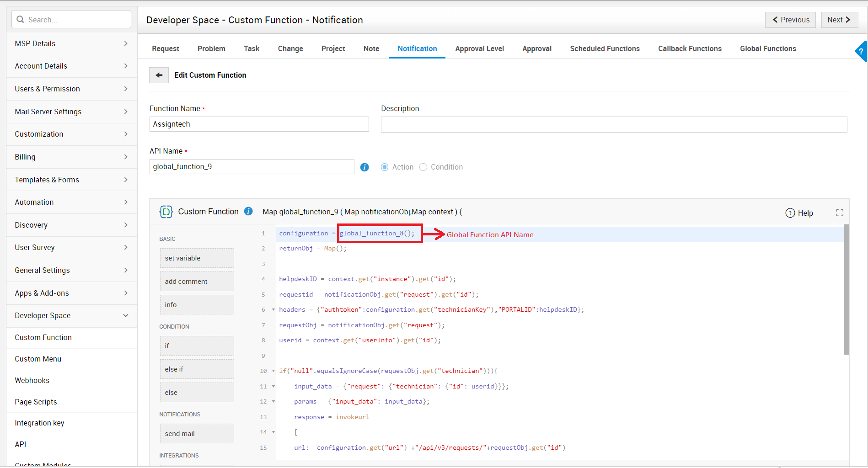Screen dimensions: 868x468
Task: Open the Global Functions tab
Action: pos(768,48)
